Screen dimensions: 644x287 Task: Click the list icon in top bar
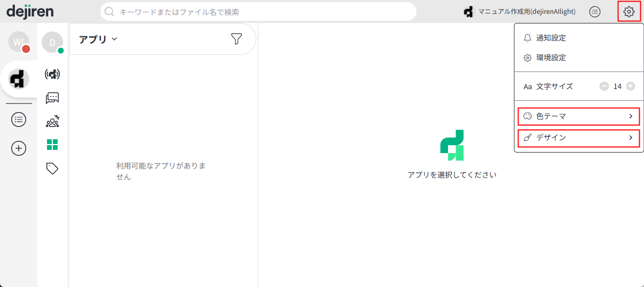[595, 11]
